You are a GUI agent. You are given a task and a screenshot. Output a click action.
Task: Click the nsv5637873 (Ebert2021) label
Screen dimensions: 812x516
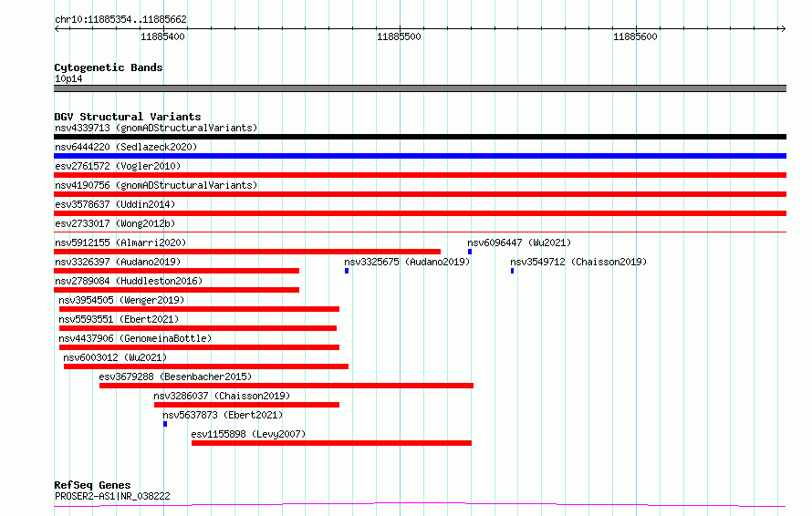pyautogui.click(x=223, y=415)
